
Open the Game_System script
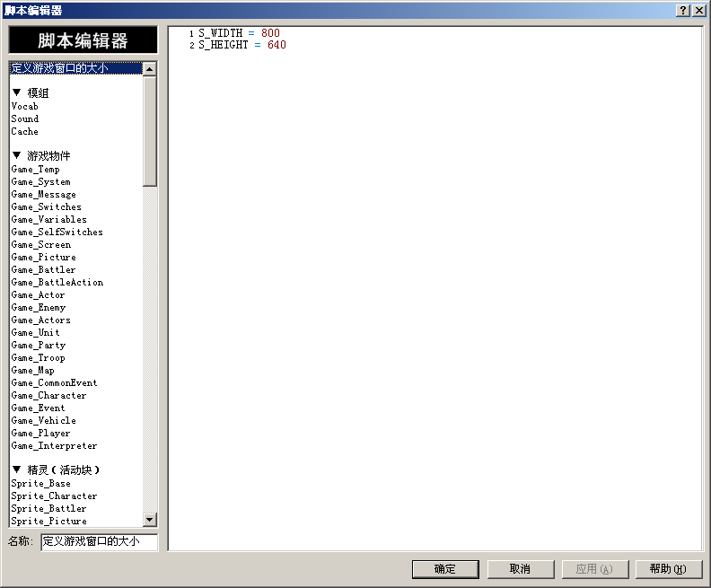click(x=40, y=182)
